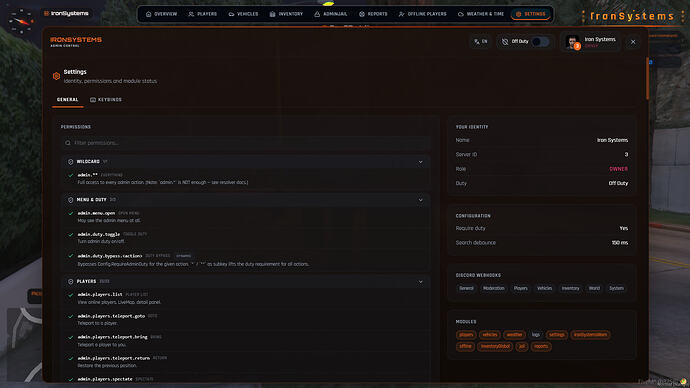Select the General settings tab
The width and height of the screenshot is (690, 388).
click(x=67, y=100)
